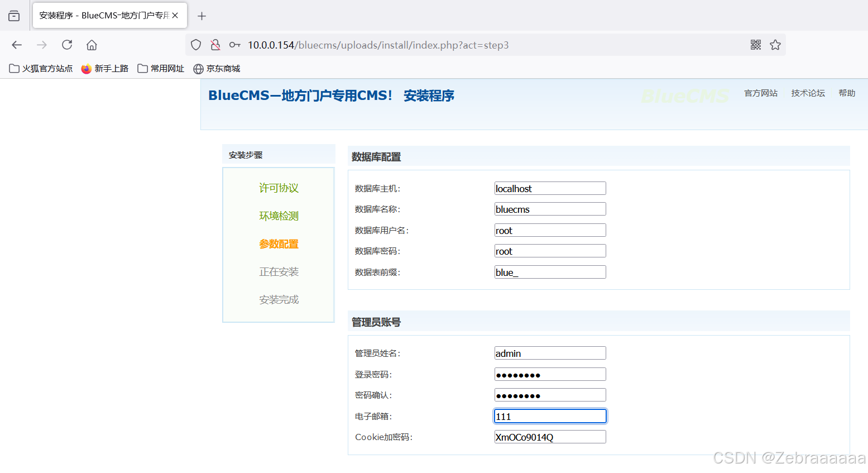Click the 数据库主机 field with localhost
Viewport: 868px width, 473px height.
point(550,188)
